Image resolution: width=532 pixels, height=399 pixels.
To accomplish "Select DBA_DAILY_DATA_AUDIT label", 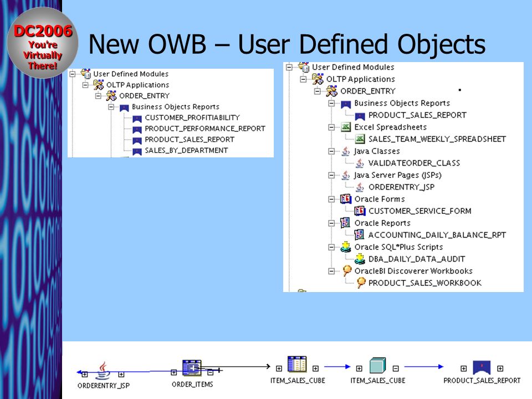I will [417, 259].
